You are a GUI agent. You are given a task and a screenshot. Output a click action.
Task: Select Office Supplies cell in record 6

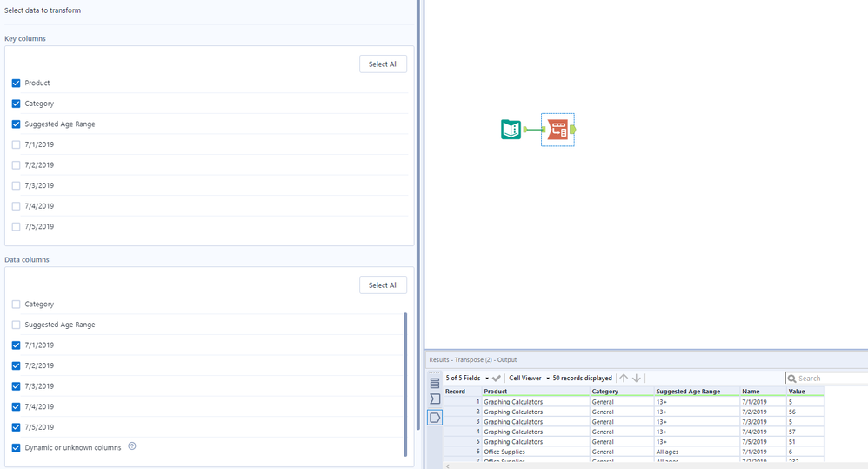point(536,452)
